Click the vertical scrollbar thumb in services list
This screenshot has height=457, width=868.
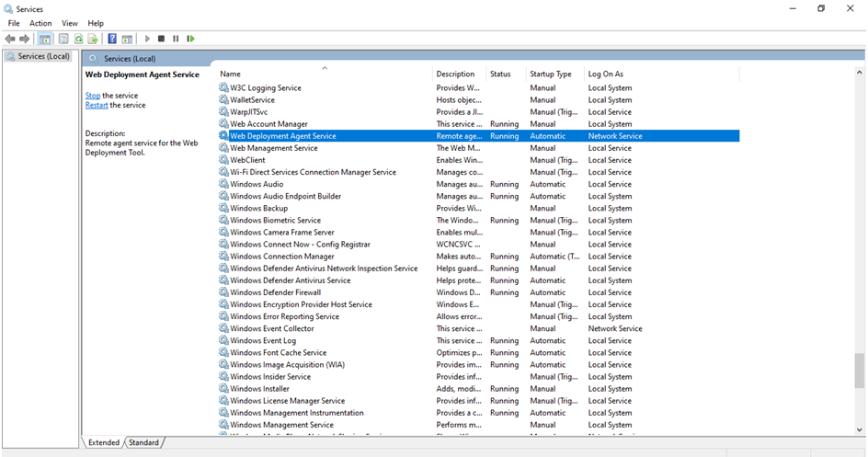(859, 371)
